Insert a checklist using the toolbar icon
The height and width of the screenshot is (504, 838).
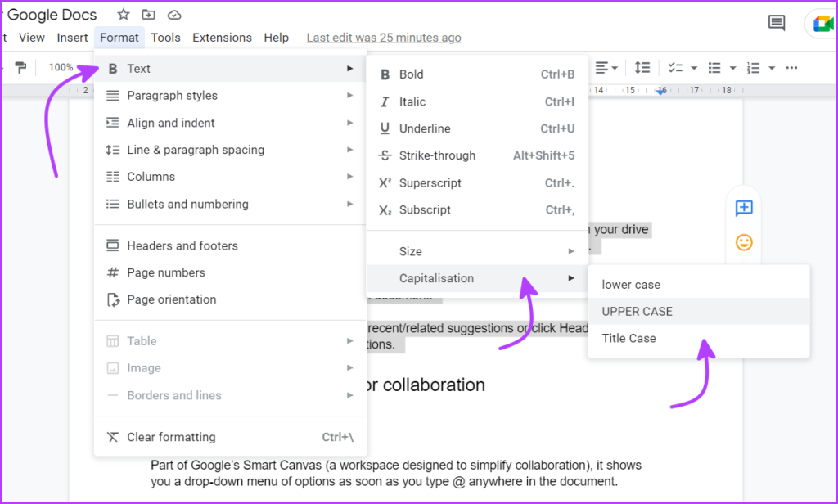click(x=675, y=68)
